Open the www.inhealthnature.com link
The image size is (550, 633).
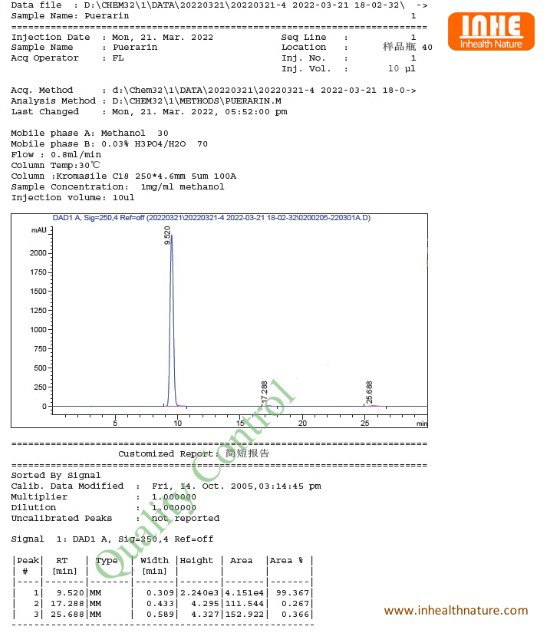tap(456, 610)
